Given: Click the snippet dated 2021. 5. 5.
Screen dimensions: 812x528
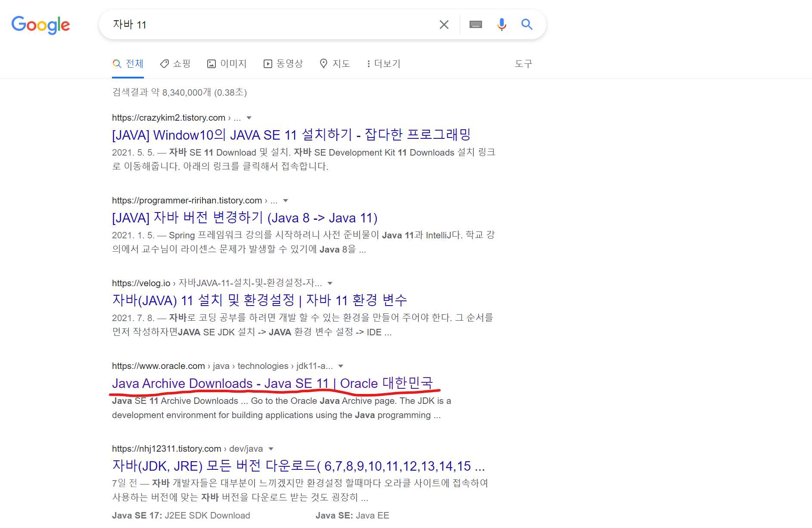Looking at the screenshot, I should 304,159.
